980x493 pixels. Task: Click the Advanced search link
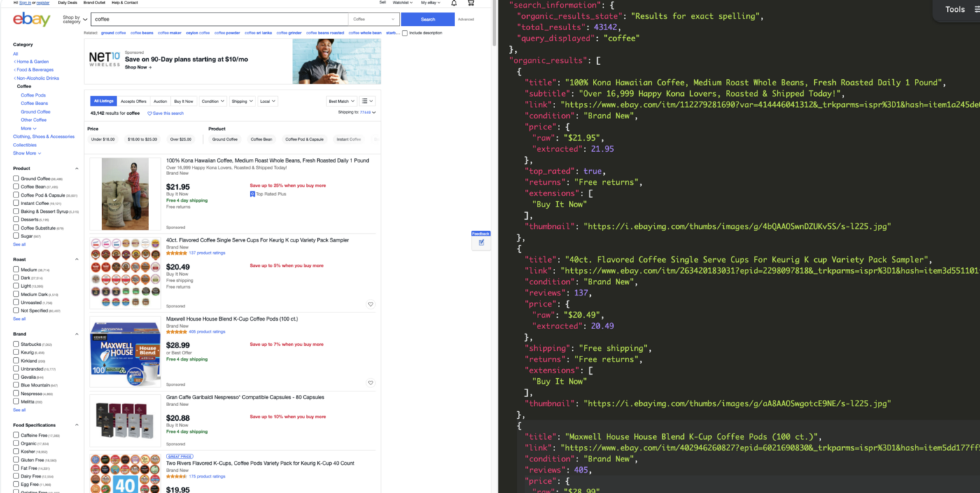coord(465,20)
